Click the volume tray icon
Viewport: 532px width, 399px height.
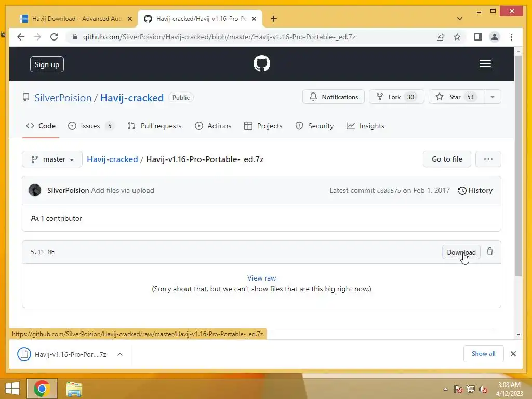pos(483,389)
